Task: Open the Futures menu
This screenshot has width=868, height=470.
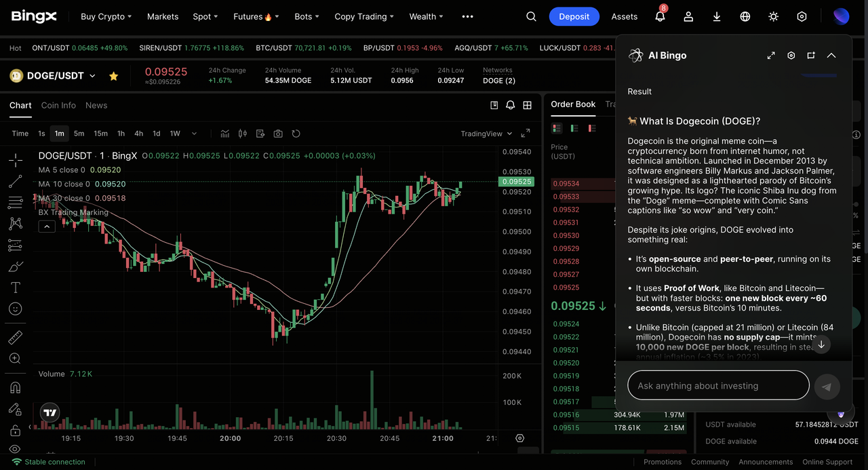Action: pos(256,16)
